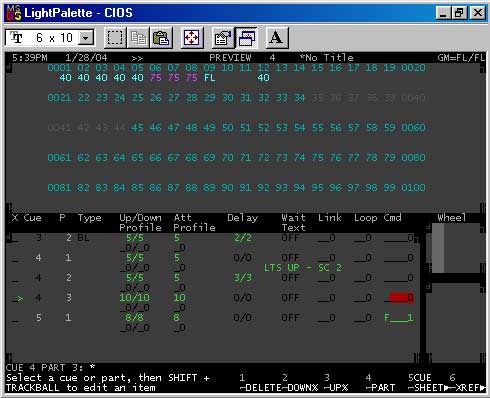The height and width of the screenshot is (398, 490).
Task: Click the CUE 4 PART 3 command line
Action: click(x=51, y=368)
